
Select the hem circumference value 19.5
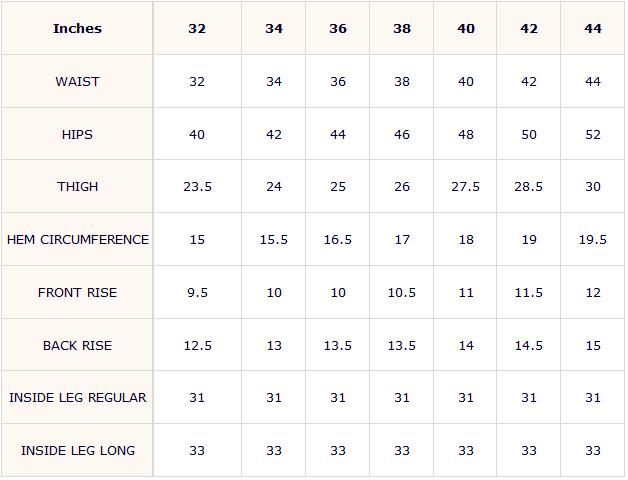593,240
